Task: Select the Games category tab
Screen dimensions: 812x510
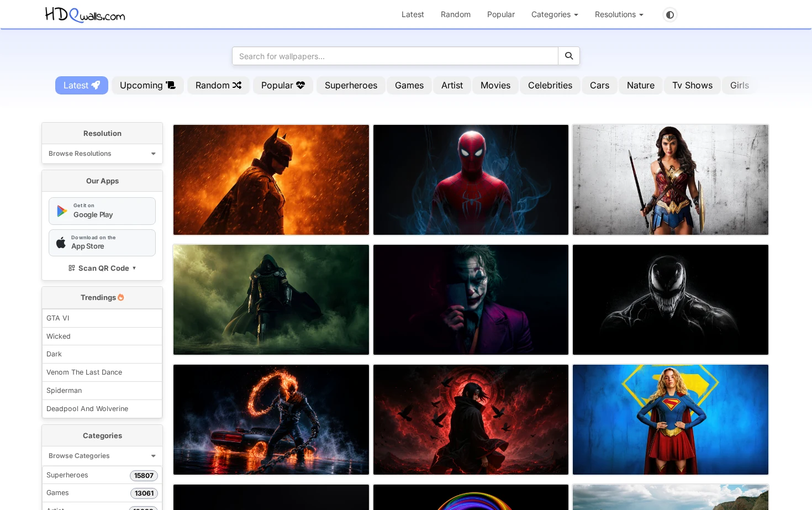Action: (x=409, y=85)
